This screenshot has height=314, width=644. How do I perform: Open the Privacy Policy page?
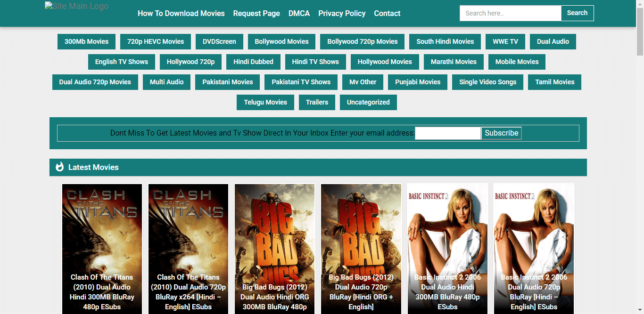(342, 14)
